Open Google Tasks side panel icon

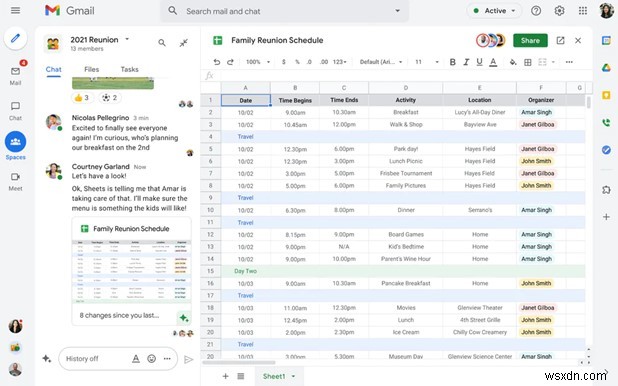(x=606, y=150)
